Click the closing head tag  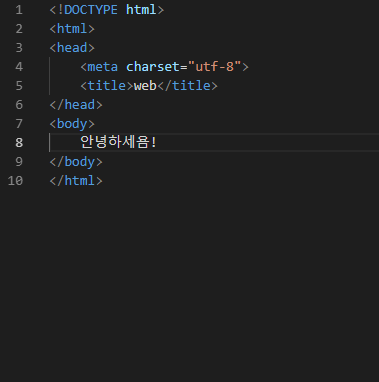coord(76,105)
